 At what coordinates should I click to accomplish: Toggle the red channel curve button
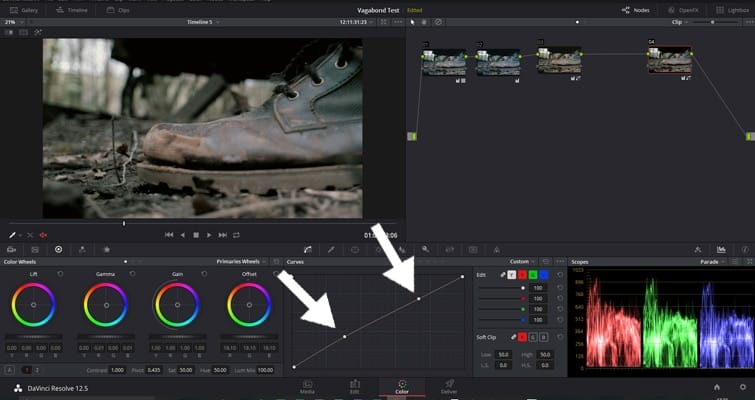click(523, 274)
